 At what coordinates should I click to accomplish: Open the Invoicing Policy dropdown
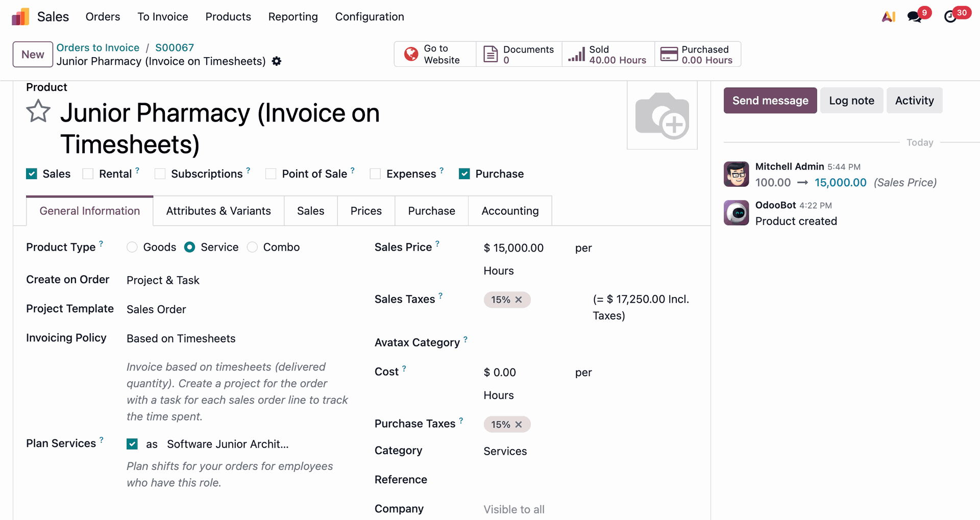pos(181,339)
